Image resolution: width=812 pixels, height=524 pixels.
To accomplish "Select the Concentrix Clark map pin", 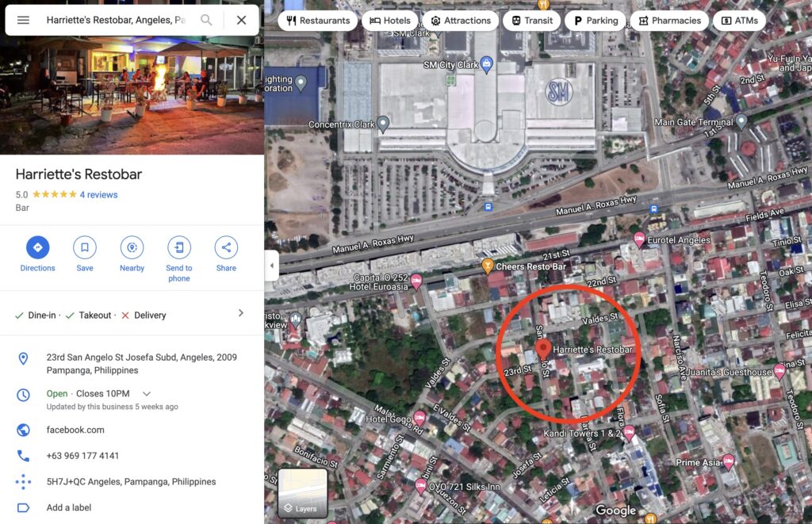I will (x=383, y=124).
